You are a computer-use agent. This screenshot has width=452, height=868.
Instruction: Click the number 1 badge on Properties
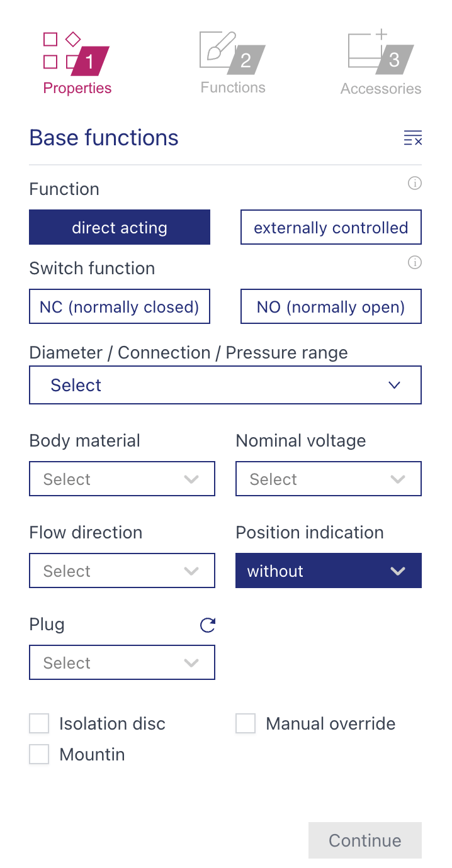89,62
